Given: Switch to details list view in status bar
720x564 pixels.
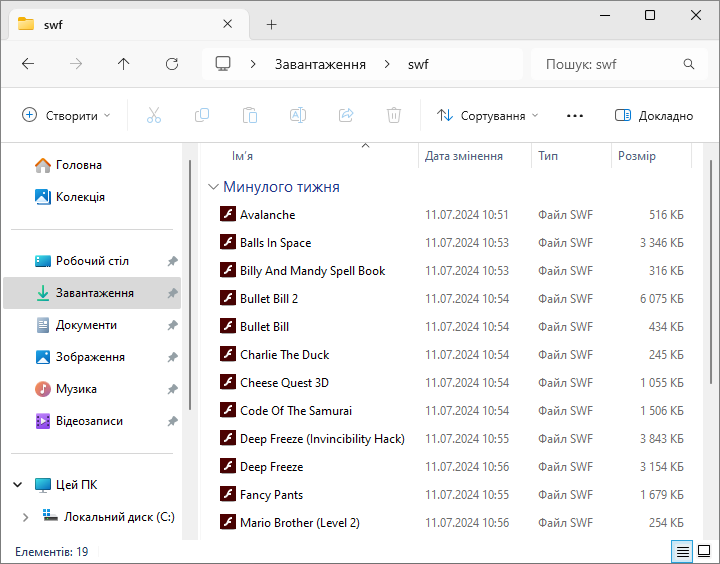Looking at the screenshot, I should [683, 552].
